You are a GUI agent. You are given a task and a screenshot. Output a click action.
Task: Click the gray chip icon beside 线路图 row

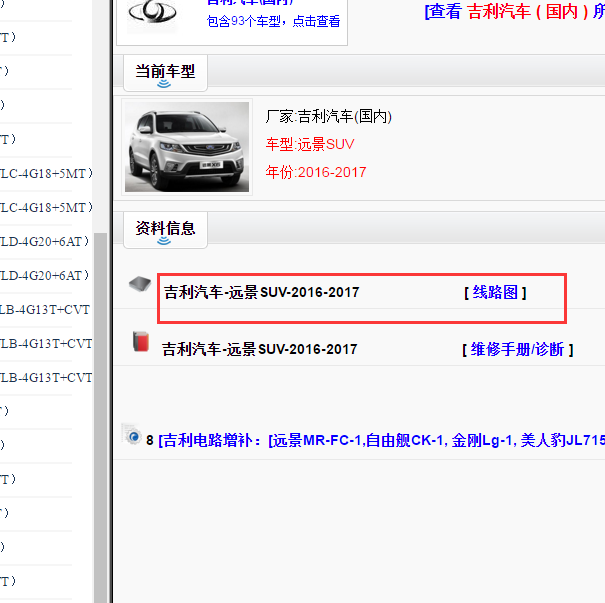pyautogui.click(x=140, y=284)
